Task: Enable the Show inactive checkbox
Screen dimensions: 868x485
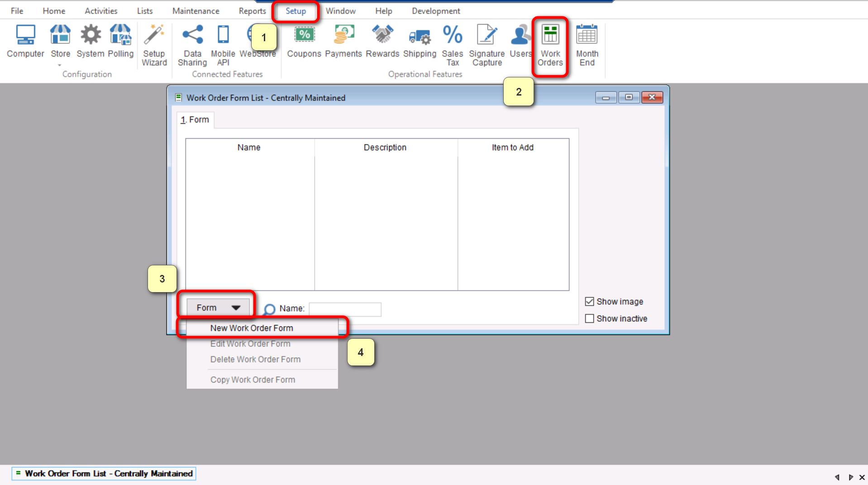Action: pyautogui.click(x=589, y=319)
